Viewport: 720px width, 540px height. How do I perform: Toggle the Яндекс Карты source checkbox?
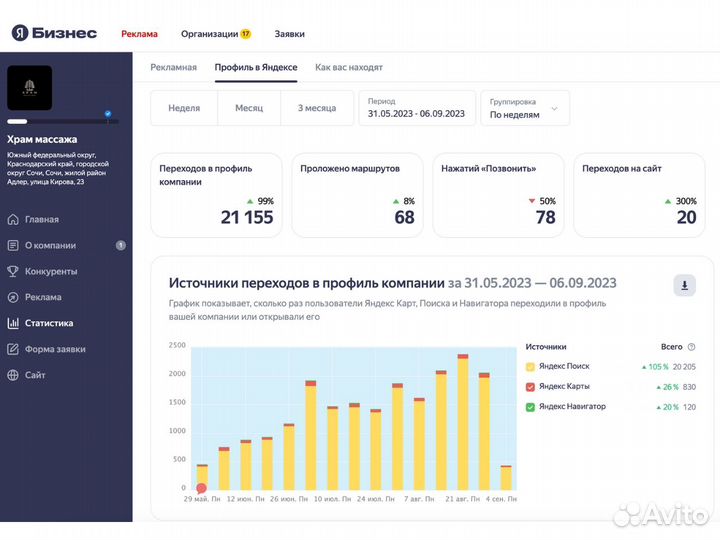(x=530, y=387)
